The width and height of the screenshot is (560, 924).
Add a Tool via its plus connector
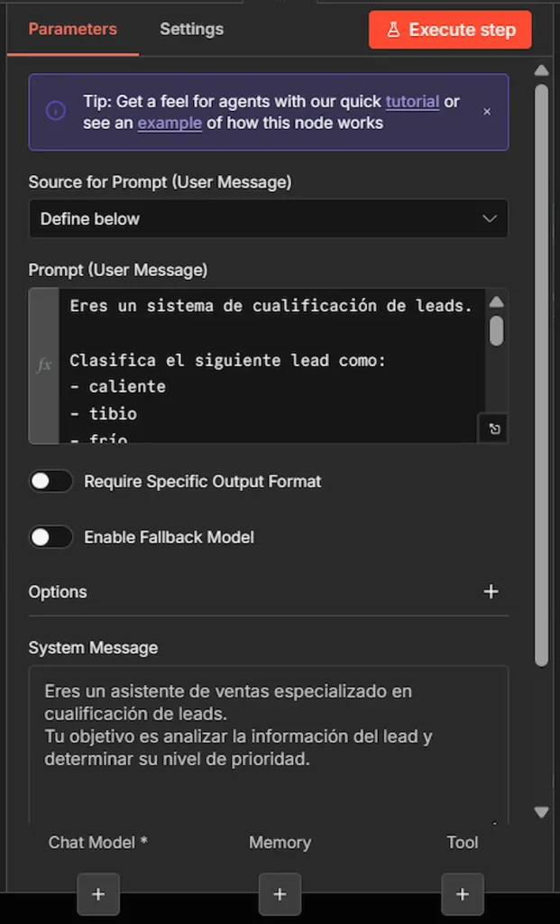[x=462, y=894]
